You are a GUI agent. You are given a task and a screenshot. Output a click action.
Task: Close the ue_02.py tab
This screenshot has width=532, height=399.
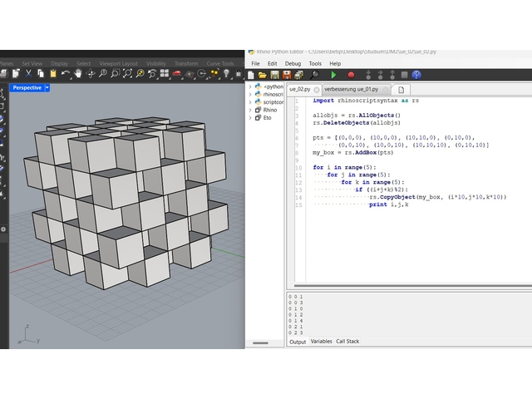point(315,89)
